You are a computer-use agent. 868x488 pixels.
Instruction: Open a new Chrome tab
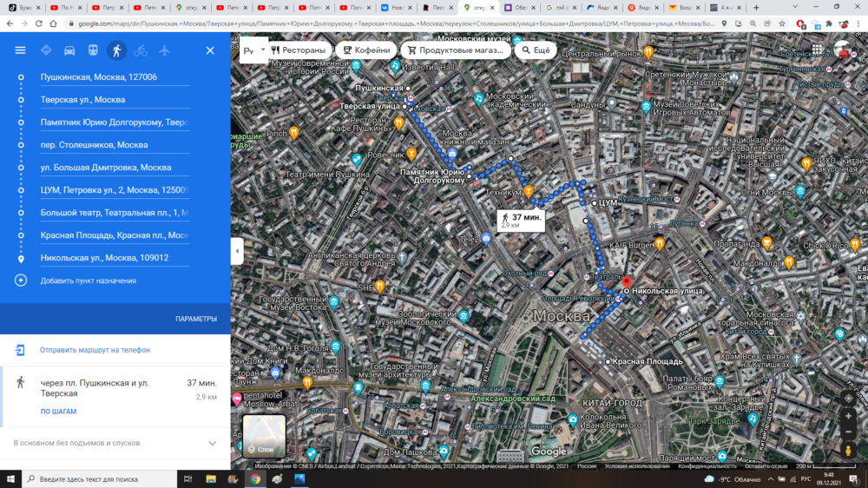click(x=756, y=8)
